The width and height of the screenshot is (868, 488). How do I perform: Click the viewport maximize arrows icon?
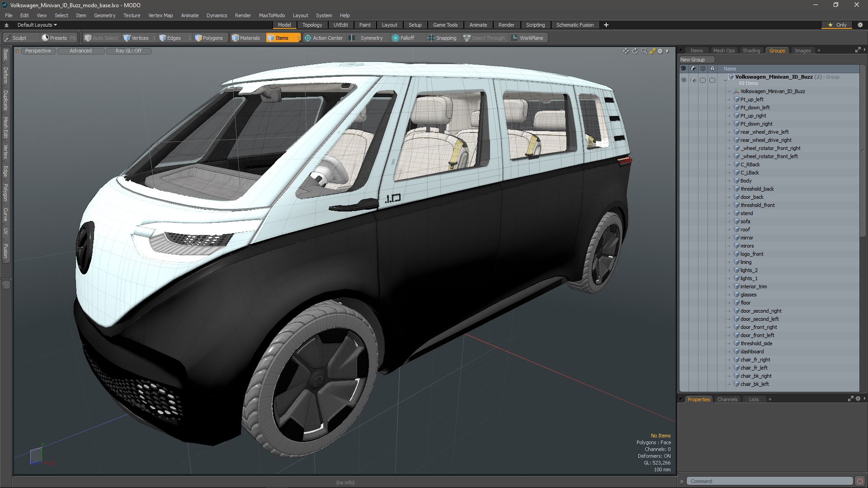pos(652,51)
